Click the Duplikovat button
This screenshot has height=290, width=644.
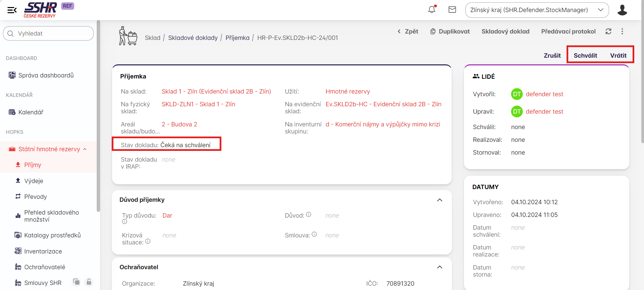[450, 31]
